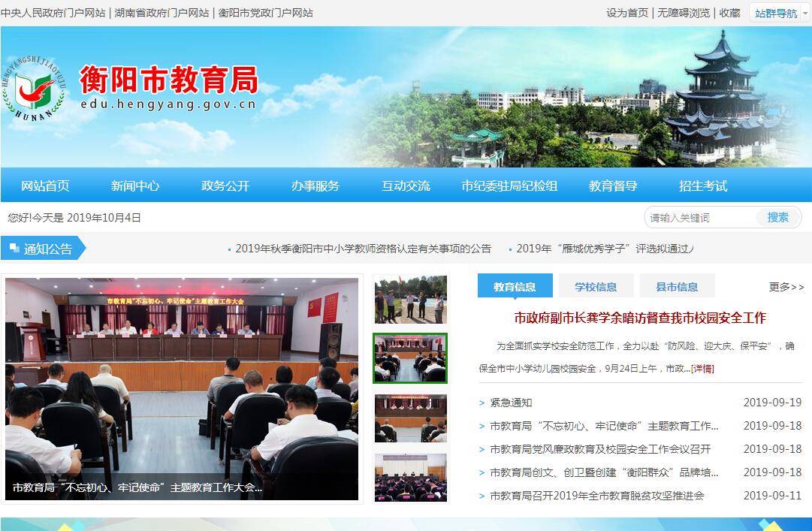Click the large meeting slideshow image
Image resolution: width=812 pixels, height=531 pixels.
point(182,389)
